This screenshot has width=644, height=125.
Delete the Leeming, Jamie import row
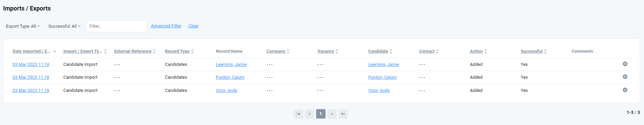click(625, 64)
